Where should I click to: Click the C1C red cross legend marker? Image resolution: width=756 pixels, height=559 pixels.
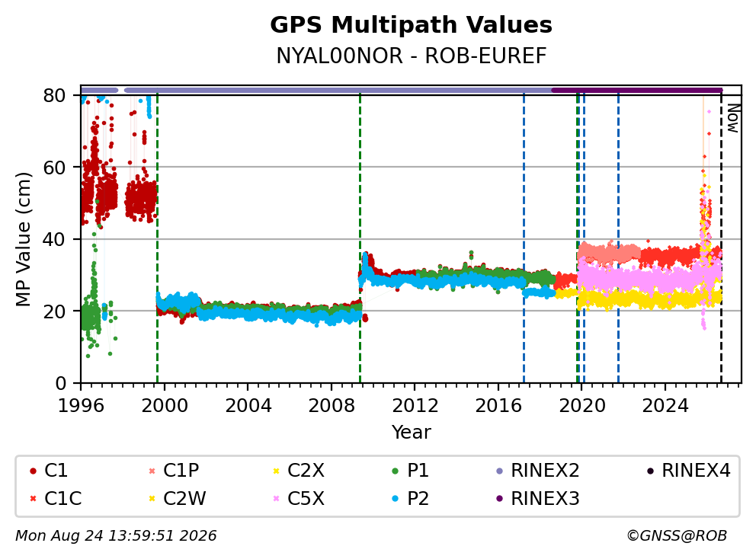(x=34, y=499)
